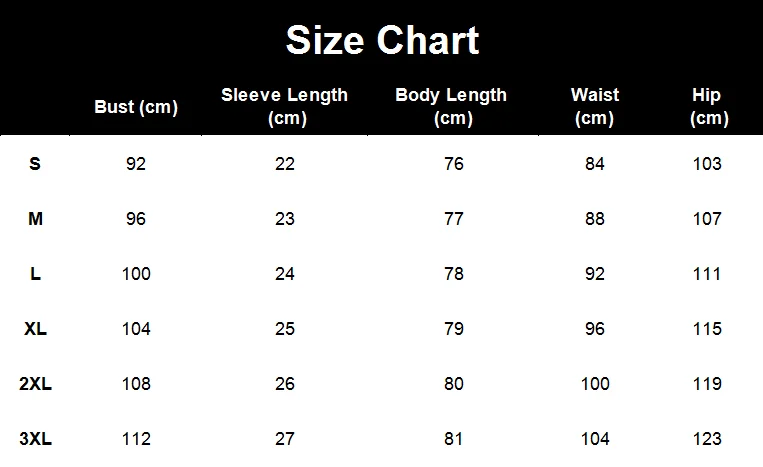This screenshot has width=763, height=467.
Task: Click the Size Chart title
Action: point(382,40)
